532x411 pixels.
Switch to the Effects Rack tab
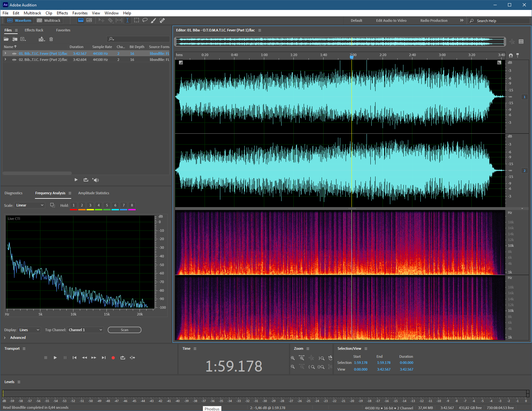pos(34,30)
